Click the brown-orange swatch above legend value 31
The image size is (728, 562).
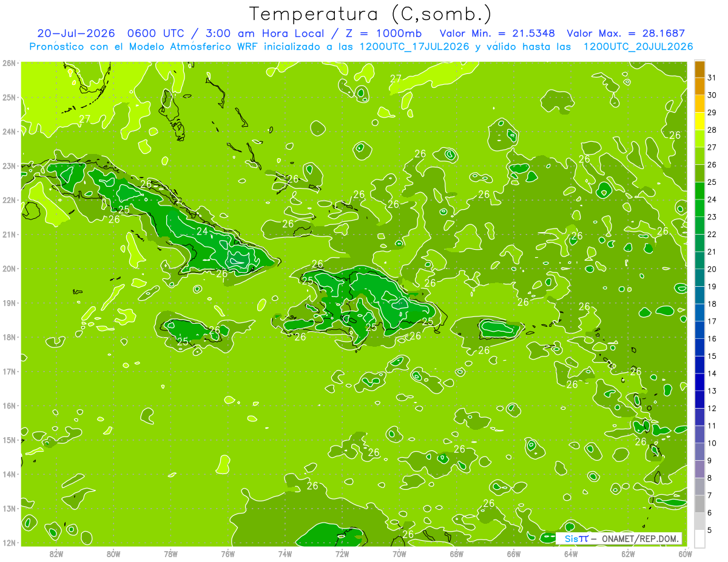point(699,70)
